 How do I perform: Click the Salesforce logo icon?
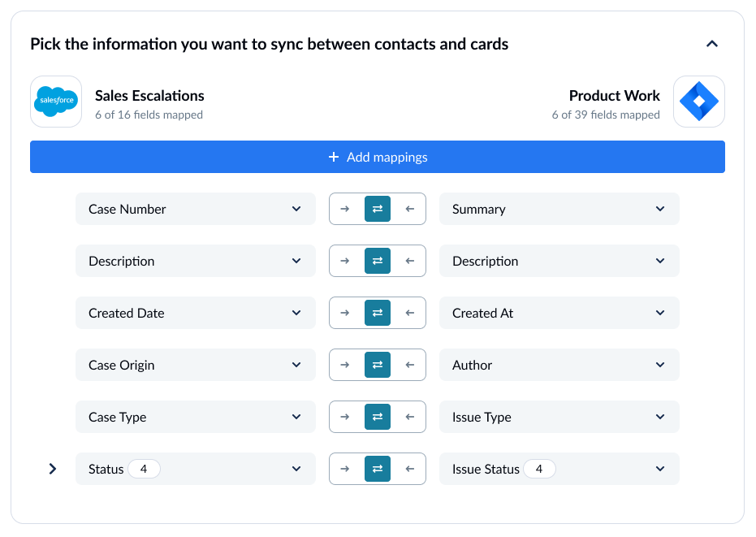click(x=56, y=102)
